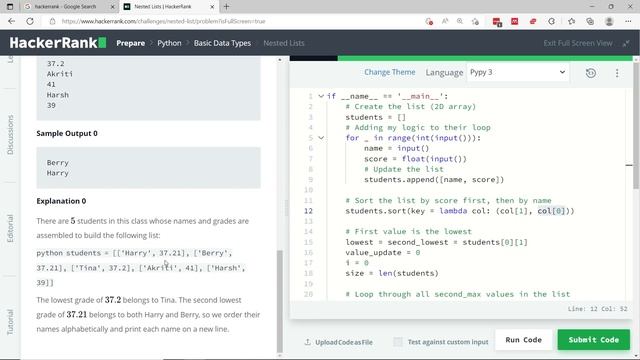Viewport: 640px width, 360px height.
Task: Click the comment '# First value is the lowest'
Action: [x=408, y=231]
